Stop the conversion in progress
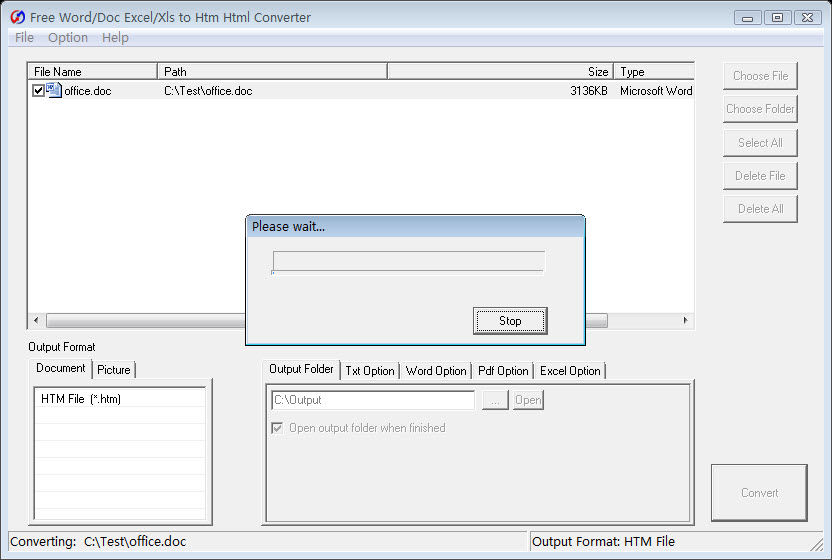832x560 pixels. pos(510,321)
